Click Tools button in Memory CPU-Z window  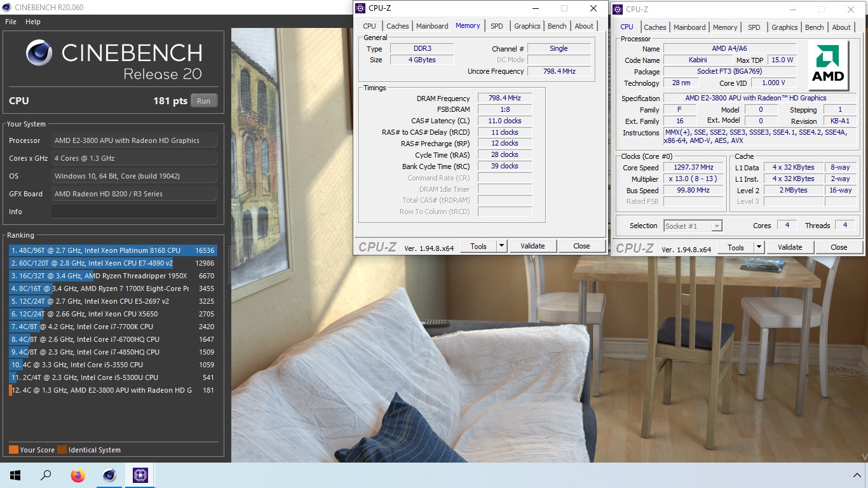click(x=478, y=246)
